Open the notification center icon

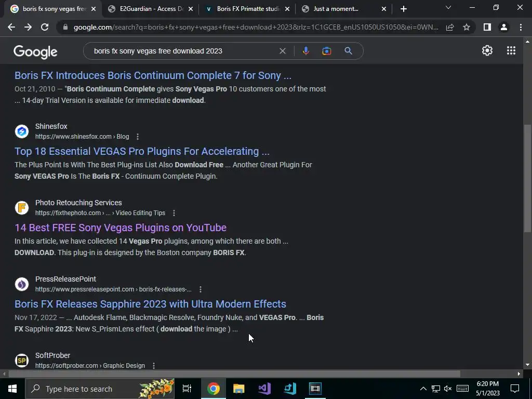click(x=515, y=389)
